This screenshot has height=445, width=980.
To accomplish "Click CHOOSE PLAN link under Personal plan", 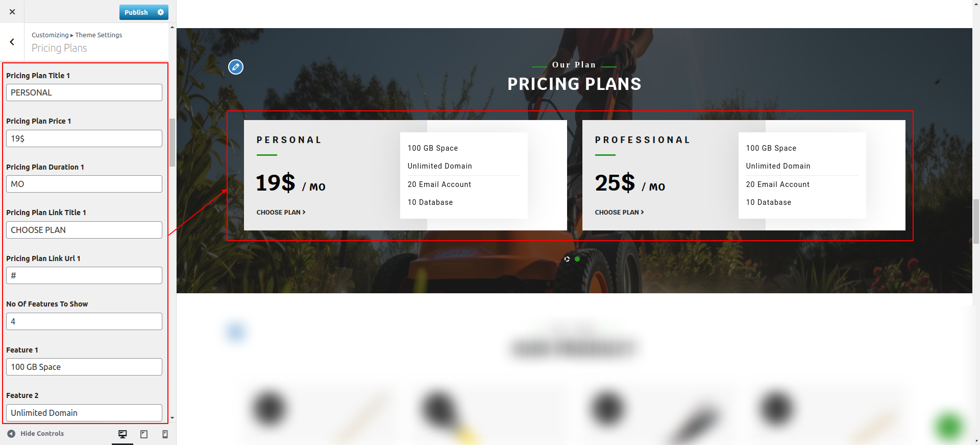I will point(281,212).
